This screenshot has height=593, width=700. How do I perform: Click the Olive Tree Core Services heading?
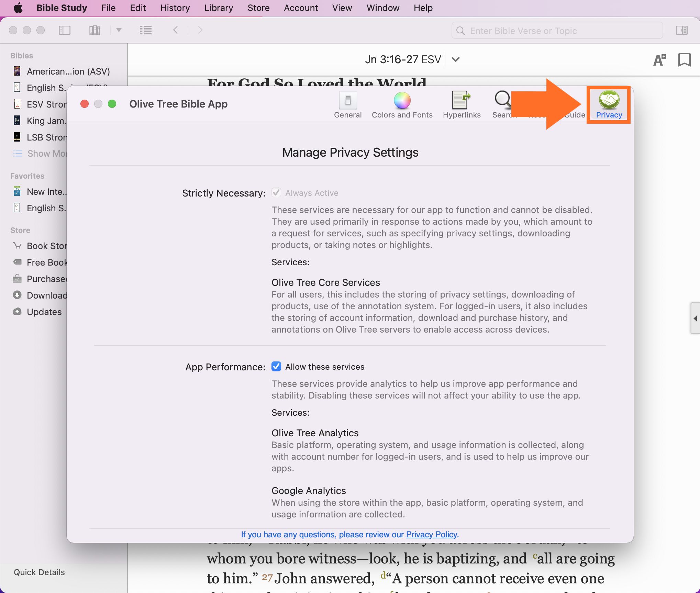[326, 282]
